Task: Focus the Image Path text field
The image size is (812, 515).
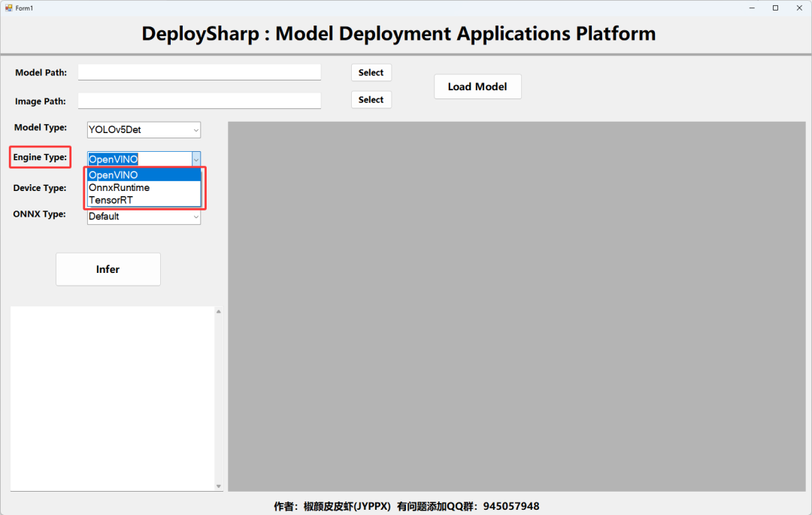Action: 199,101
